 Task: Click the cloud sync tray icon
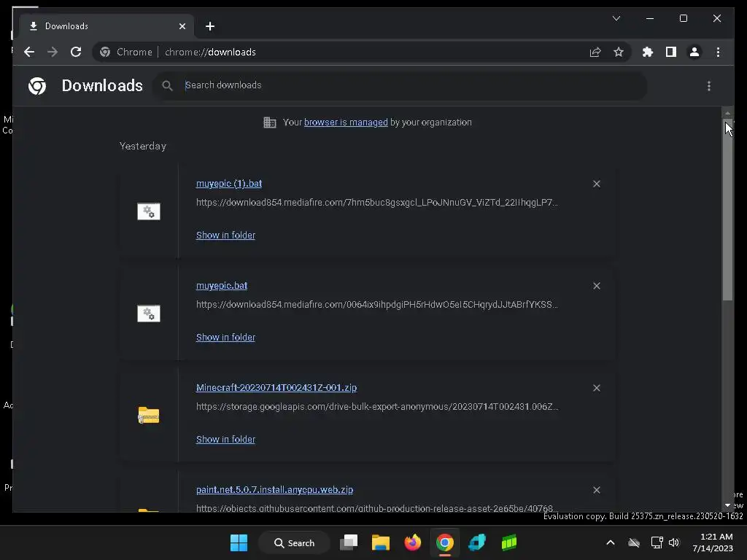(x=634, y=542)
